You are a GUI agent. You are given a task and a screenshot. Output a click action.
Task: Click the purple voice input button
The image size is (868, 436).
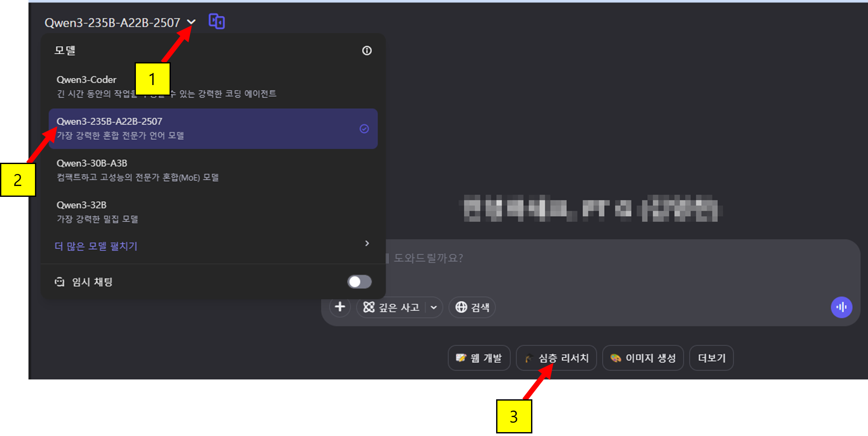coord(841,307)
